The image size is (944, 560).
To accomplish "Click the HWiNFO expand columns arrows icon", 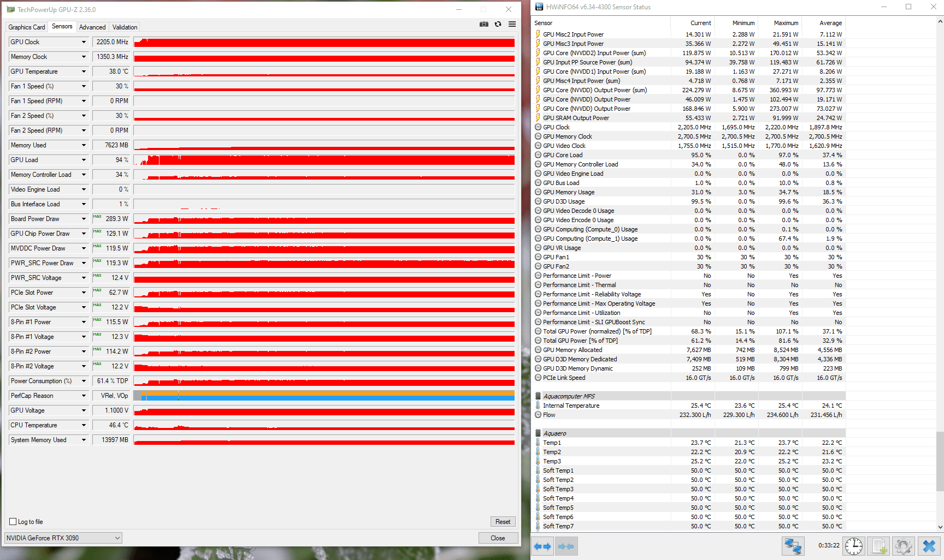I will [x=542, y=546].
